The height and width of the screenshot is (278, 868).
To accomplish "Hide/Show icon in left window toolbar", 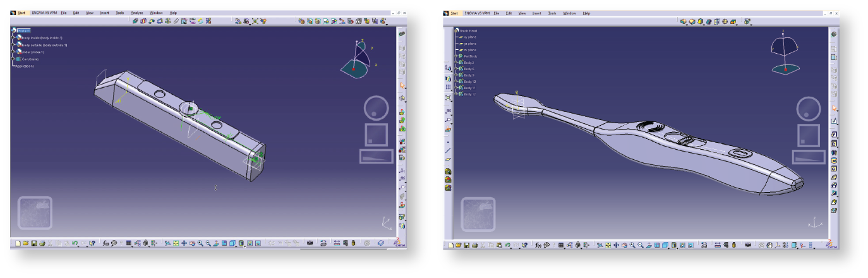I will coord(250,243).
